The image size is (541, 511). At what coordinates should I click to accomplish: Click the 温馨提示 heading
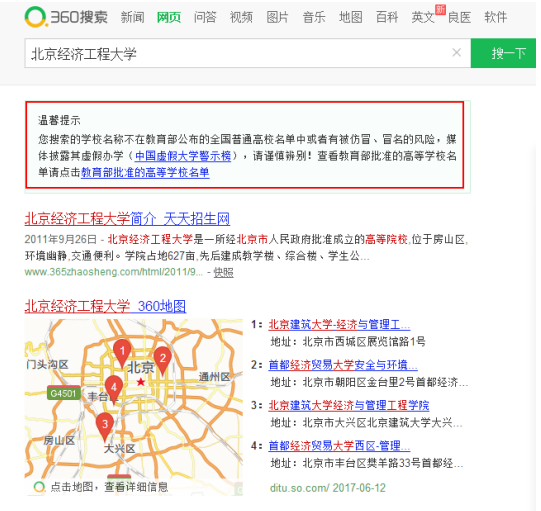[59, 120]
